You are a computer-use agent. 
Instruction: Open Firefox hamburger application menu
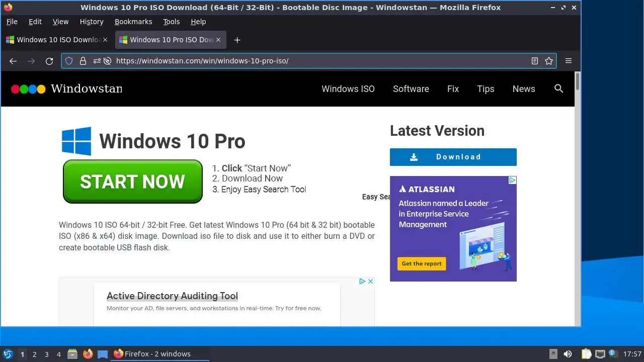coord(569,61)
